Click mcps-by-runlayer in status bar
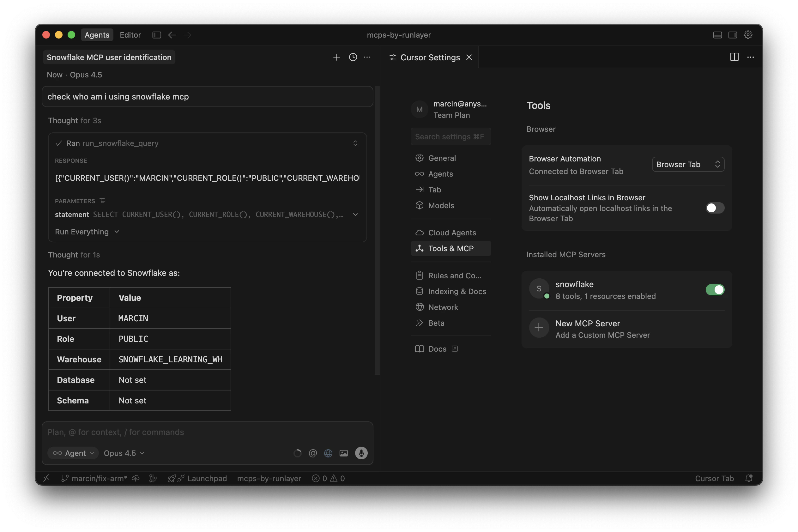The height and width of the screenshot is (532, 798). pyautogui.click(x=269, y=478)
